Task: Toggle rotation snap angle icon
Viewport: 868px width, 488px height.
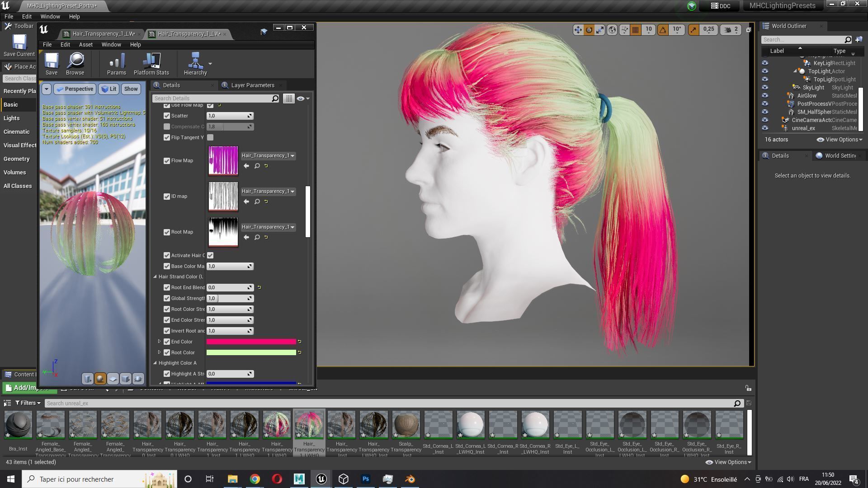Action: (663, 30)
